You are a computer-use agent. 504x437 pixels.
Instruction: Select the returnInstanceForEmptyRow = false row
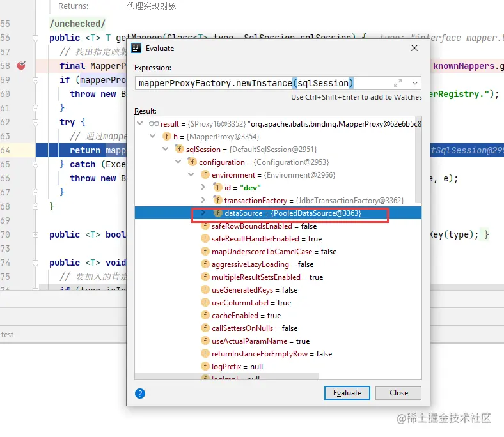(x=278, y=354)
